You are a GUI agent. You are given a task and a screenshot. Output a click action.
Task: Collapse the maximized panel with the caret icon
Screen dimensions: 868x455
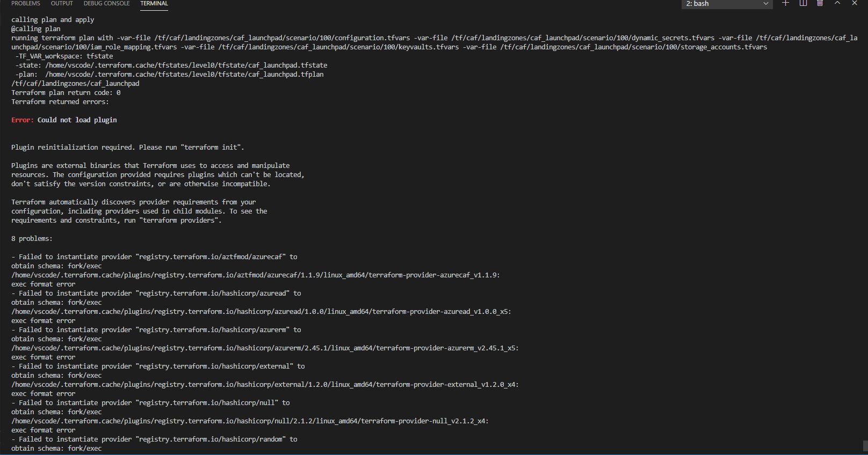click(837, 3)
